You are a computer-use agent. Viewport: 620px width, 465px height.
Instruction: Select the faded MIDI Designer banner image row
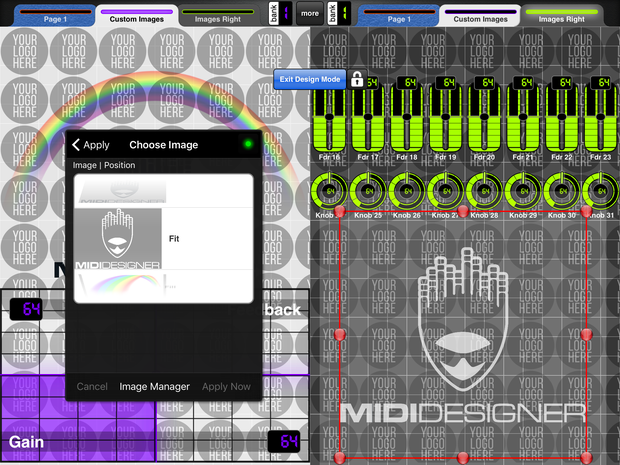click(x=163, y=191)
